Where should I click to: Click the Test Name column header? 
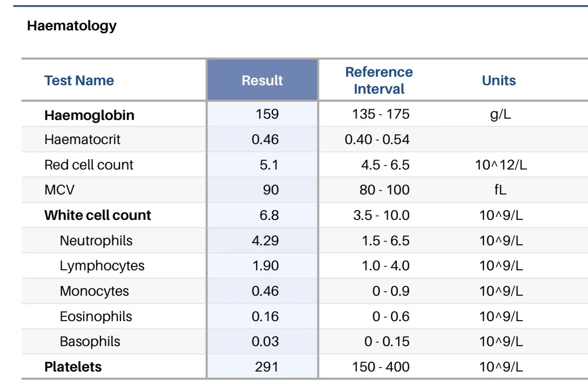tap(79, 80)
